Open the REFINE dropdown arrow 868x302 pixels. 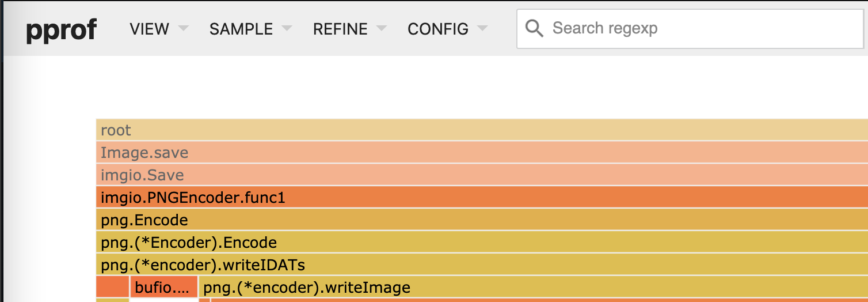click(x=381, y=28)
